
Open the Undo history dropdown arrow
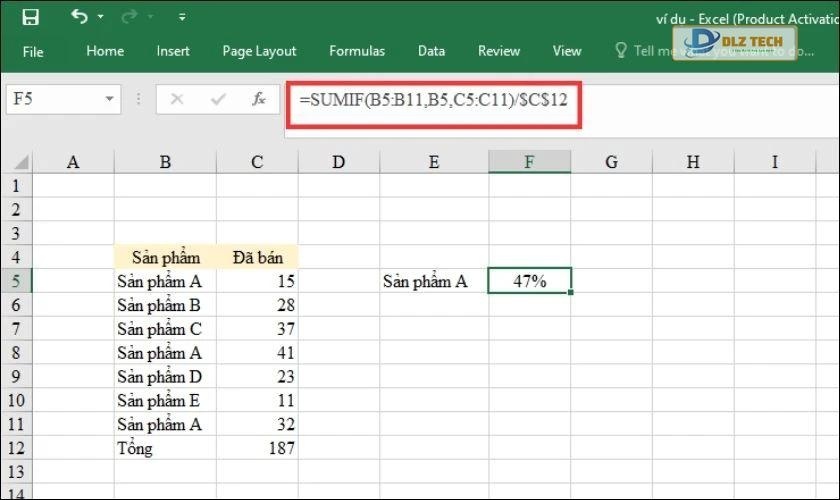(103, 18)
